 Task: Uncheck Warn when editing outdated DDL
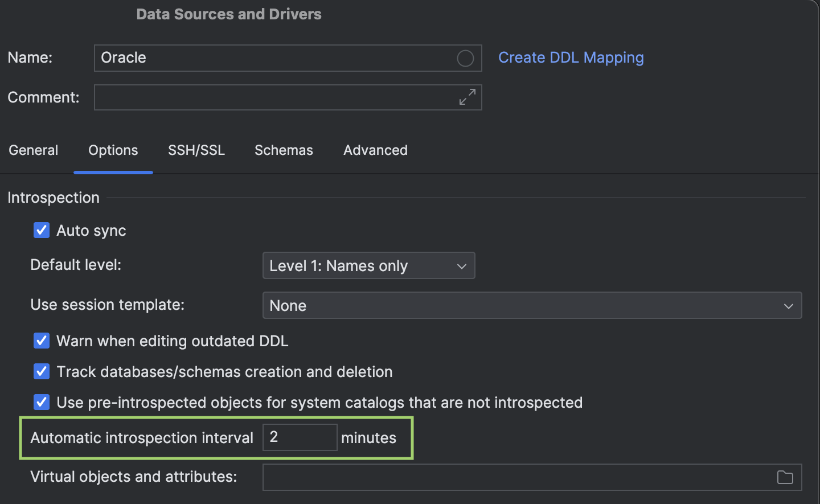[x=41, y=341]
